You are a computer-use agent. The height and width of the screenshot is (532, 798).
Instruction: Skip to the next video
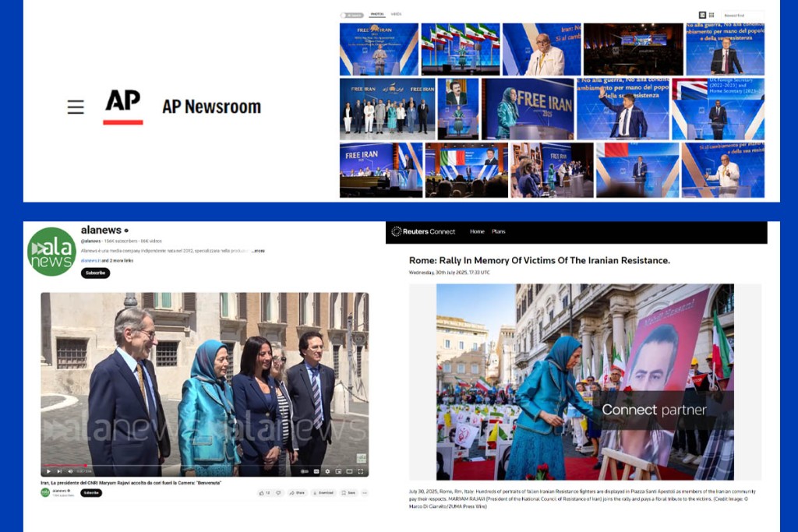59,471
